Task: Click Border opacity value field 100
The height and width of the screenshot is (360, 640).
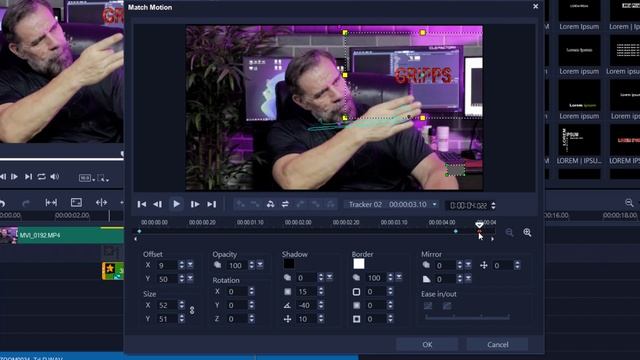Action: click(x=376, y=278)
